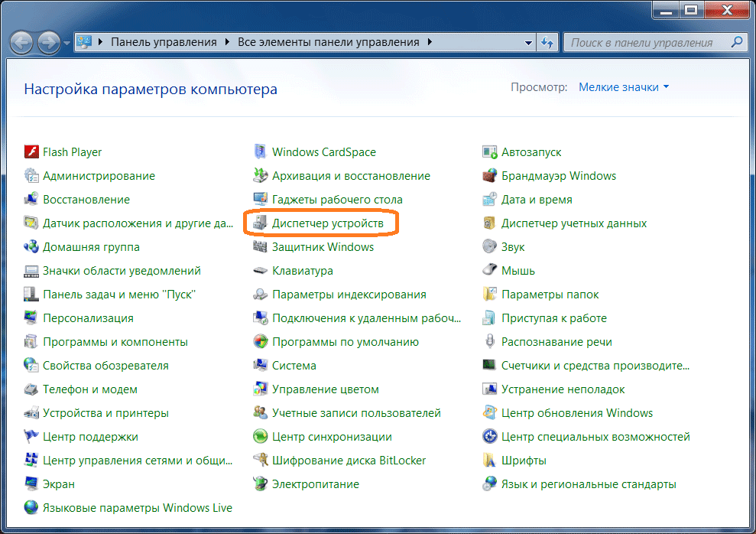Open the Администрирование icon
This screenshot has width=756, height=534.
31,176
